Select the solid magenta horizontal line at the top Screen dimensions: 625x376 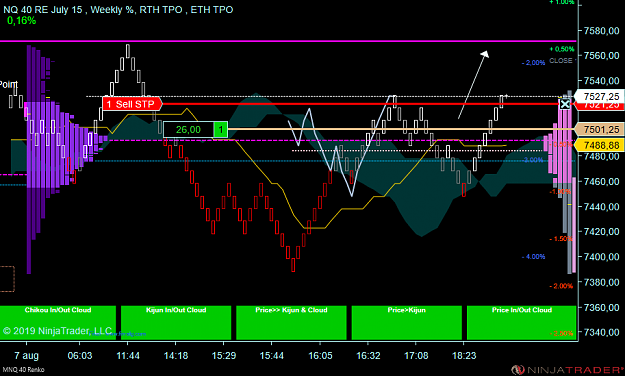[288, 41]
